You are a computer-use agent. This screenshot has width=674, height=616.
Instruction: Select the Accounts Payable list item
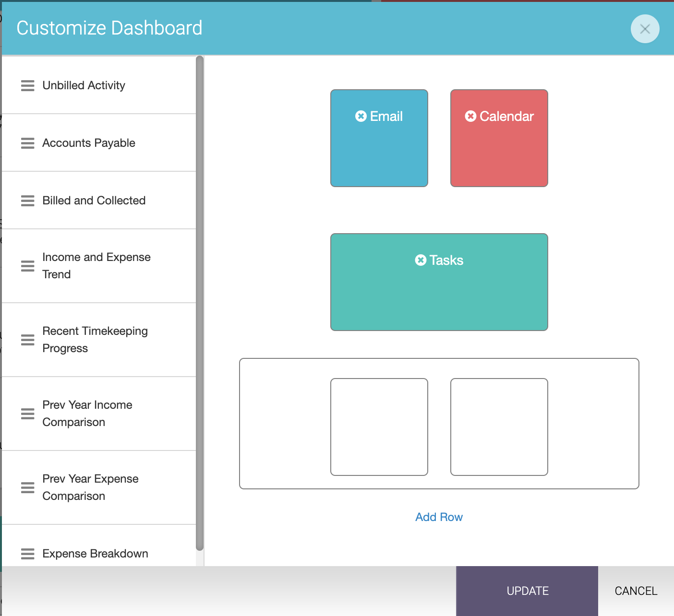point(99,143)
